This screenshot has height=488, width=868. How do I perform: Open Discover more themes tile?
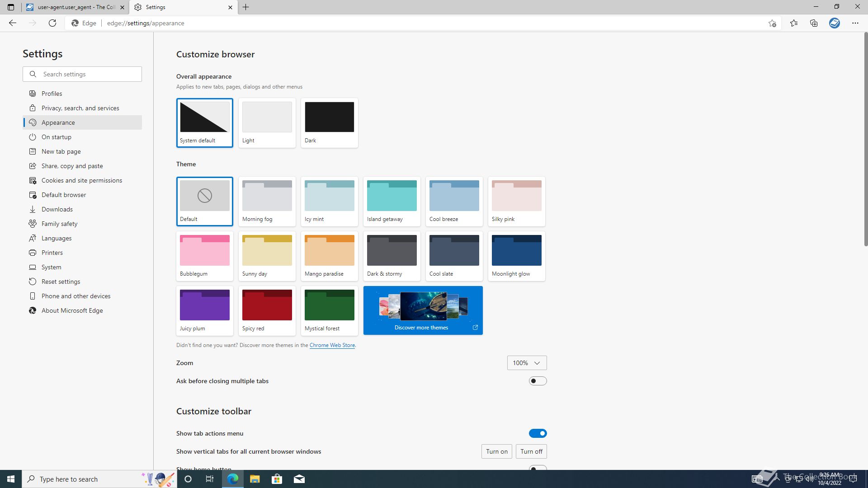423,310
